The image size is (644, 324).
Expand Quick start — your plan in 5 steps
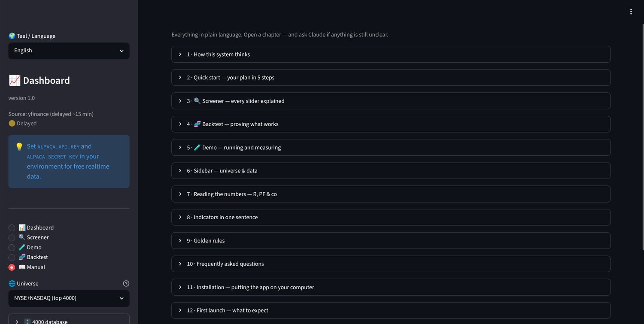(x=391, y=77)
